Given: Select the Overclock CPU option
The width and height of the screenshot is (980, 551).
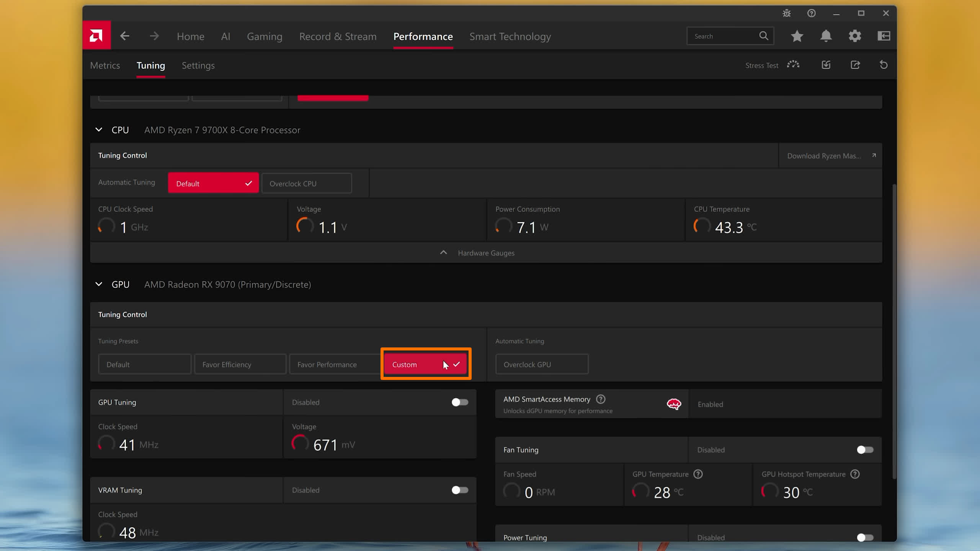Looking at the screenshot, I should pos(307,183).
